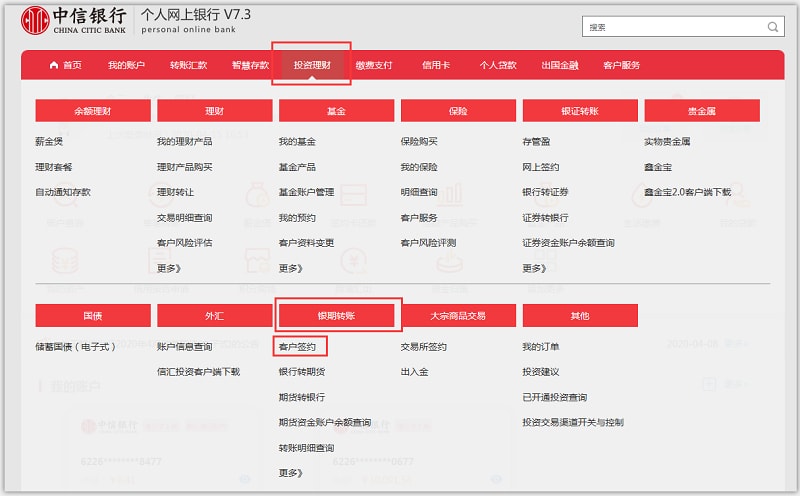The height and width of the screenshot is (496, 800).
Task: Expand 更多》 under the 基金 column
Action: (291, 268)
